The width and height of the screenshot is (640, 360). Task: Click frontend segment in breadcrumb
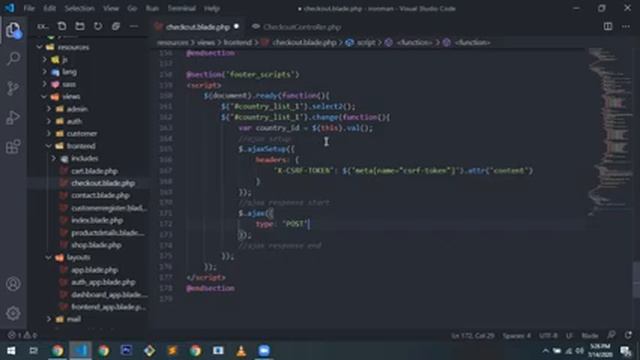tap(238, 42)
